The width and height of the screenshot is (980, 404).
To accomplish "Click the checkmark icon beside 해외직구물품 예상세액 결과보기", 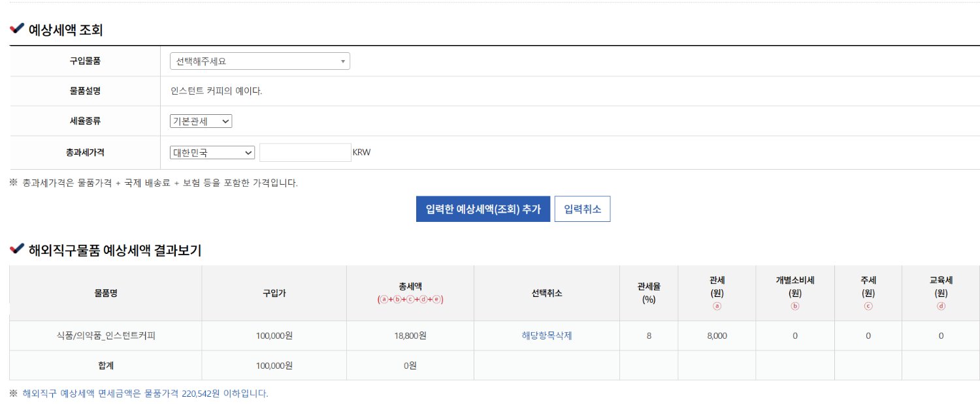I will pos(17,249).
